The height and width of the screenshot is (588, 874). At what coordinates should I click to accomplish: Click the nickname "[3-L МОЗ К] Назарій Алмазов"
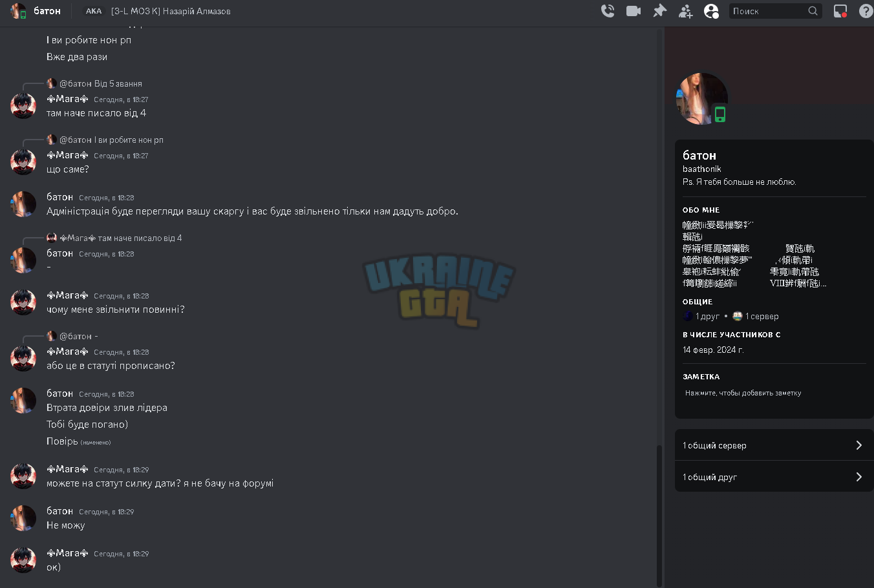tap(171, 11)
